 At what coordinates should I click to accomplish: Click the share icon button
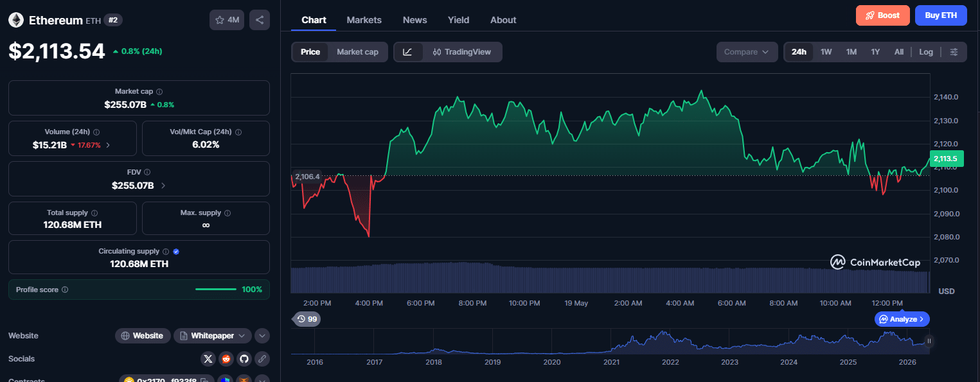pos(260,20)
